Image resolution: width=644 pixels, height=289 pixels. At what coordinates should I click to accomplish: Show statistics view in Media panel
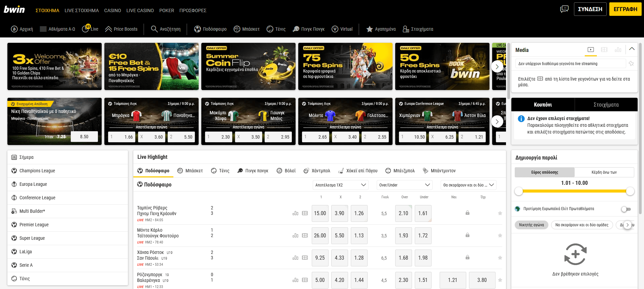618,50
